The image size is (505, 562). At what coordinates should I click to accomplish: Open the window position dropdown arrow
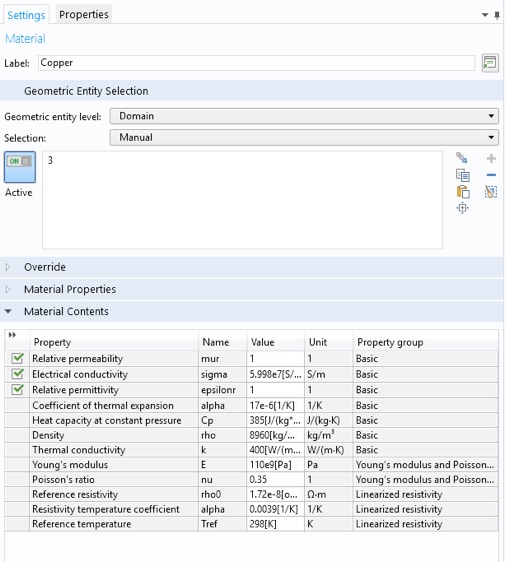coord(485,15)
